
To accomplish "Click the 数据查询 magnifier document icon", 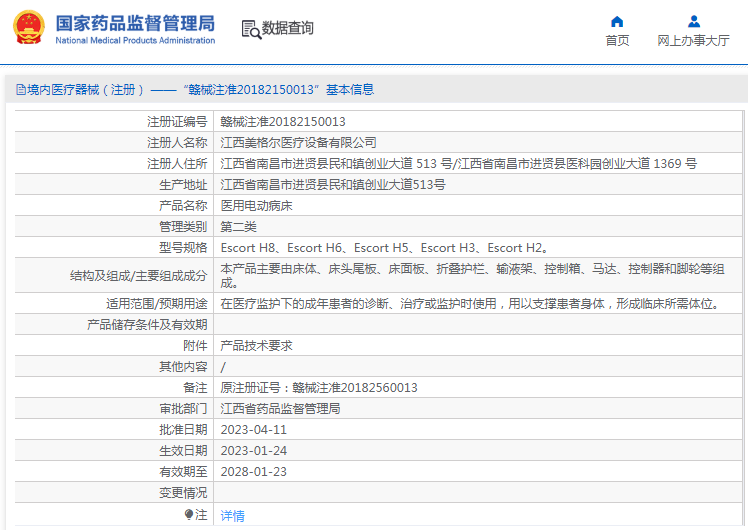I will pyautogui.click(x=250, y=28).
